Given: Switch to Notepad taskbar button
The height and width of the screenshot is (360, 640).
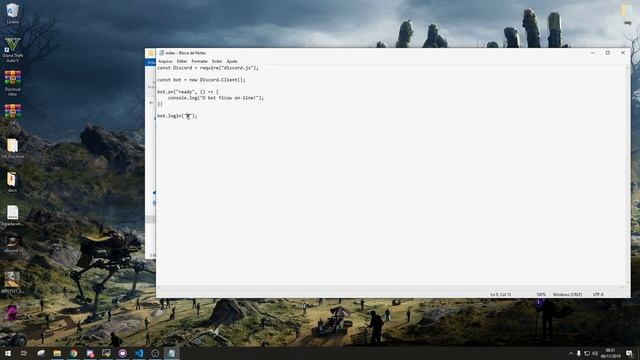Looking at the screenshot, I should pos(171,353).
